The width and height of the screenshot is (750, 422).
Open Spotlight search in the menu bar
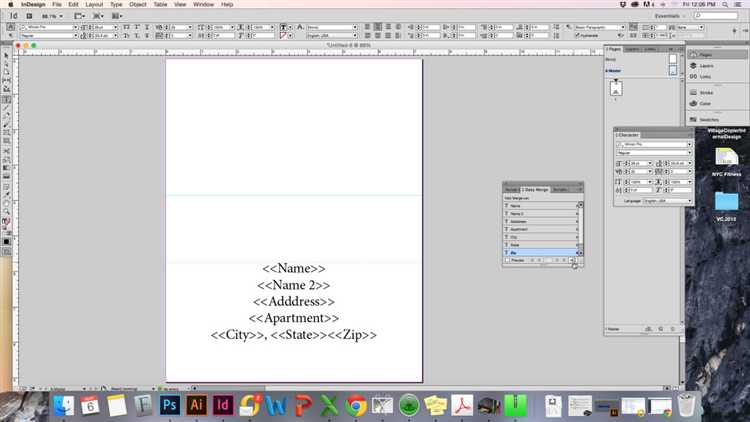(x=725, y=4)
